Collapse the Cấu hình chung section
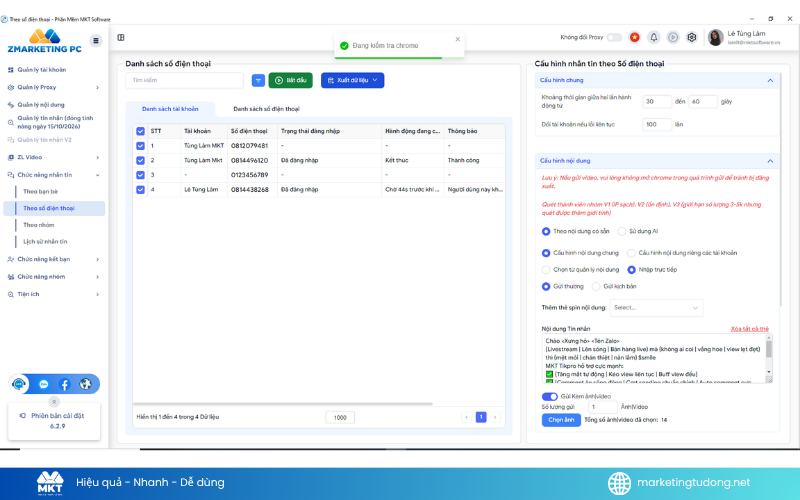The image size is (800, 500). click(770, 80)
